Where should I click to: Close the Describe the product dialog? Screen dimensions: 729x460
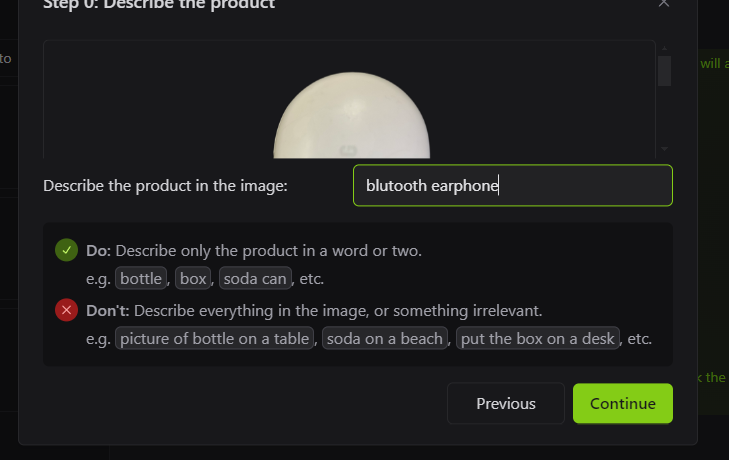(x=663, y=4)
